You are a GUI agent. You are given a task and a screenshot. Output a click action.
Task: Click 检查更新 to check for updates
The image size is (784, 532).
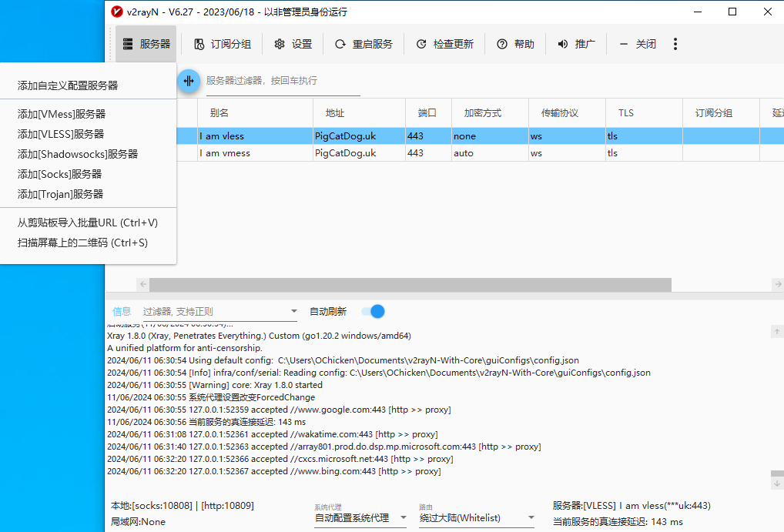[444, 44]
